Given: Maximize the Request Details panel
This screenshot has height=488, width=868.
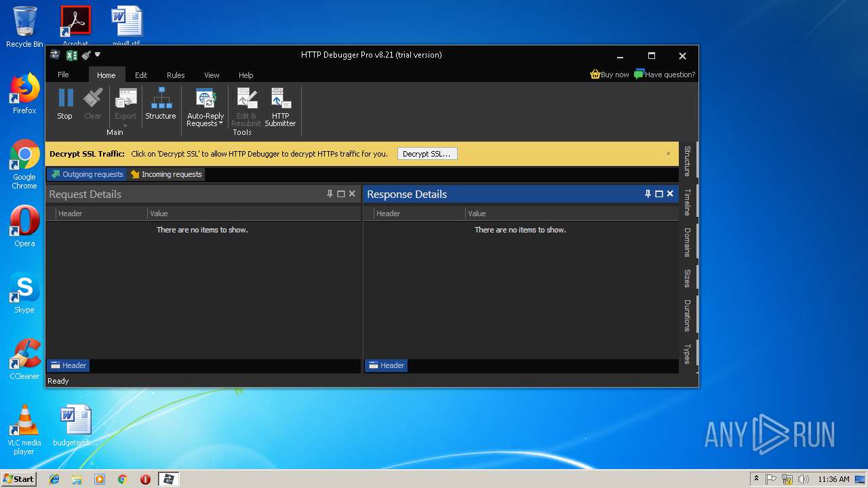Looking at the screenshot, I should 341,194.
